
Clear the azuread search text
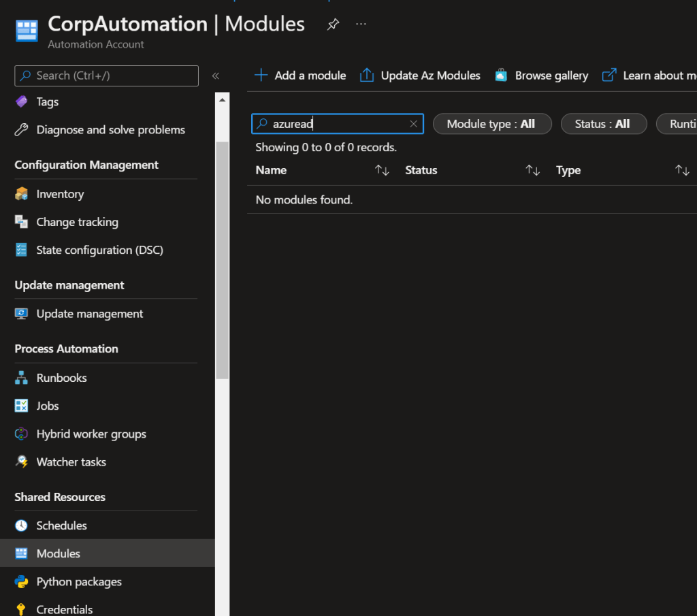413,124
